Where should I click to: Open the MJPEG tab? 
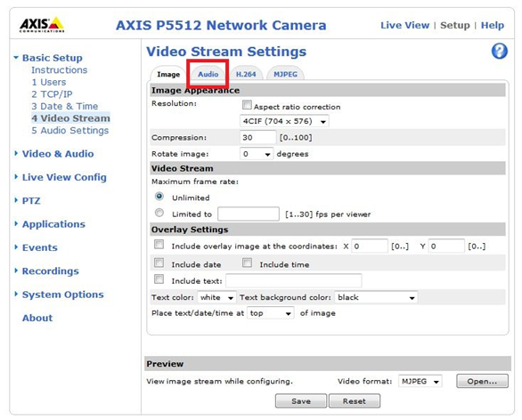coord(285,74)
